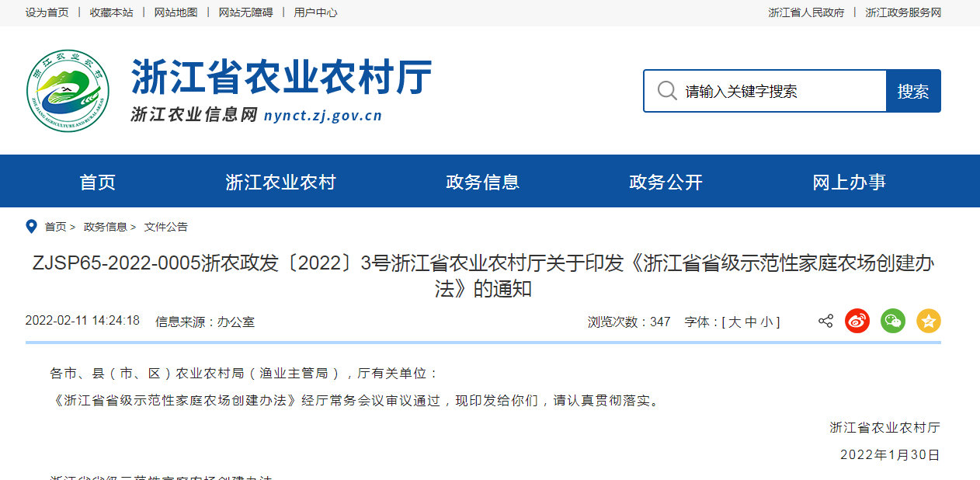Open the 浙江农业农村 navigation menu

[x=280, y=182]
